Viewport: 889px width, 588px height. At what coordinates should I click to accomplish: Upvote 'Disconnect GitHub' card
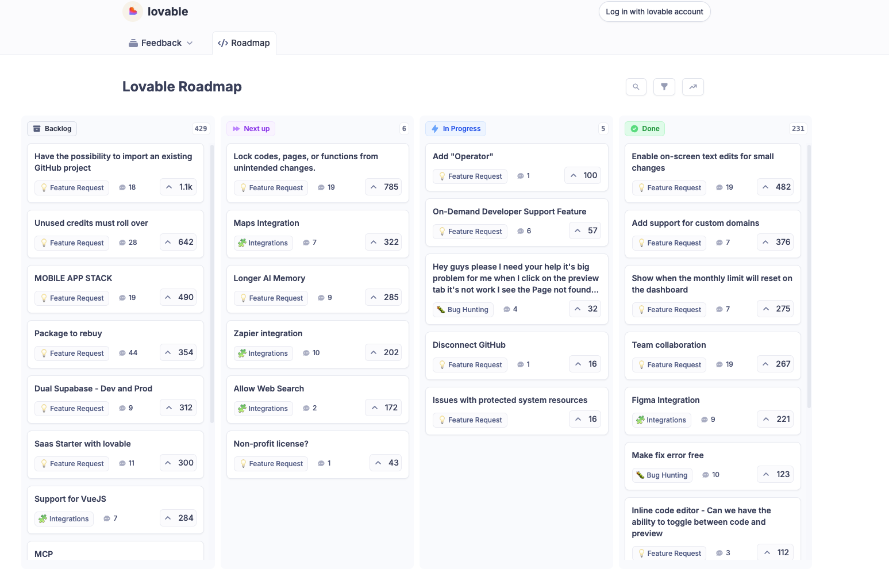pos(585,364)
